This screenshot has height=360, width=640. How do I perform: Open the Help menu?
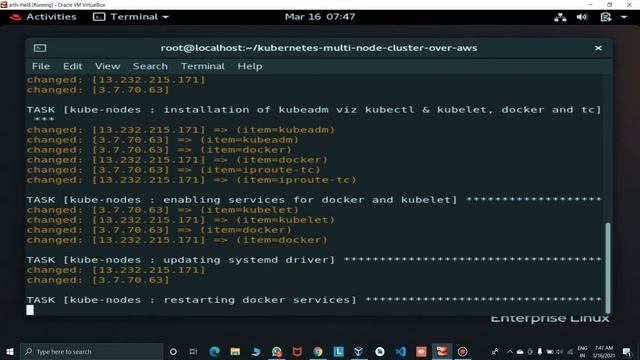(x=250, y=66)
